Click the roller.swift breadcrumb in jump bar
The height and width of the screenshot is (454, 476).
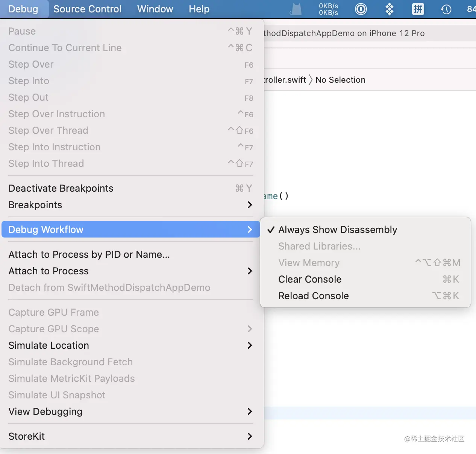(x=285, y=80)
